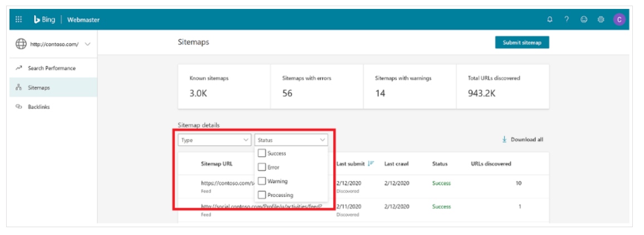Sort by Status column header

[440, 164]
